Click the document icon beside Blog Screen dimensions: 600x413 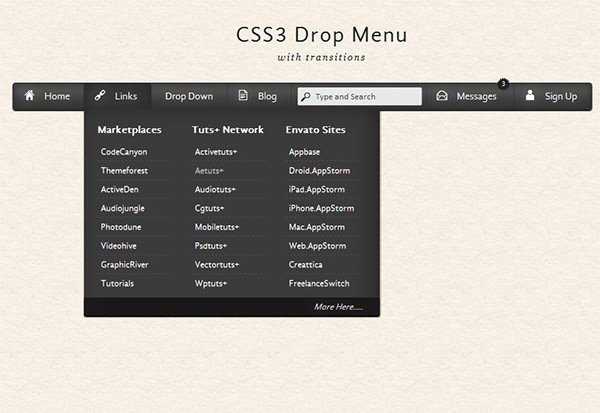click(x=243, y=95)
